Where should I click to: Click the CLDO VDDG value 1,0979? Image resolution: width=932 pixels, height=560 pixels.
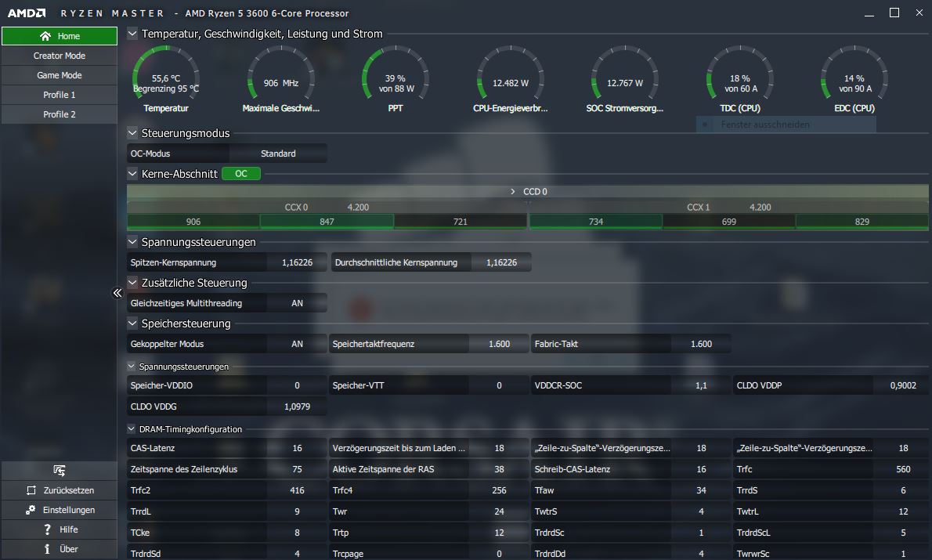click(x=297, y=406)
